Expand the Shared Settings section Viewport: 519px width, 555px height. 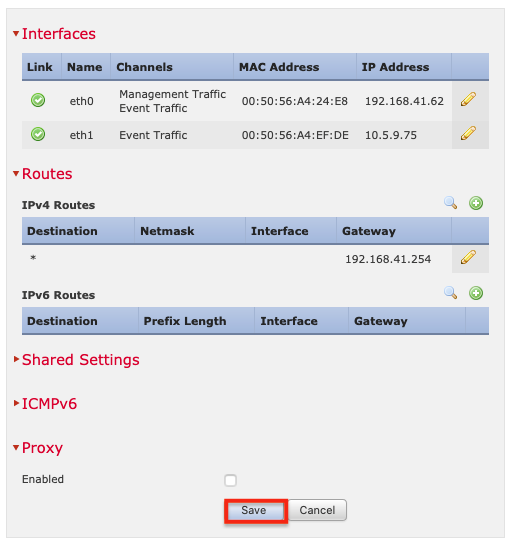coord(16,359)
